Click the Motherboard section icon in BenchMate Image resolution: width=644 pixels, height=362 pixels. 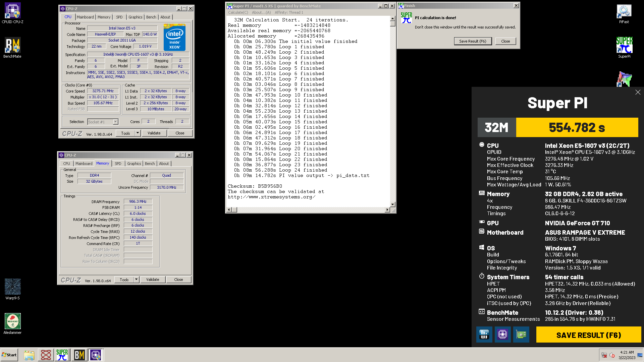(x=482, y=231)
